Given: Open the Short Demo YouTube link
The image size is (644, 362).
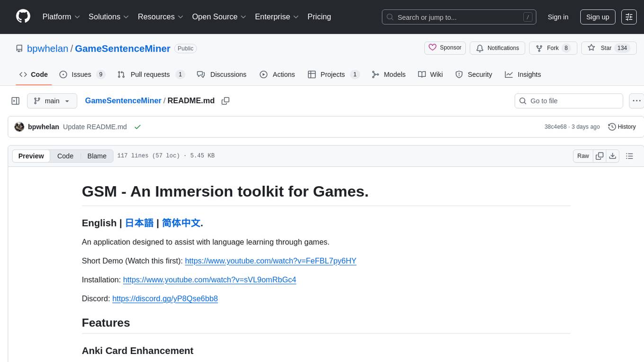Looking at the screenshot, I should (x=270, y=261).
